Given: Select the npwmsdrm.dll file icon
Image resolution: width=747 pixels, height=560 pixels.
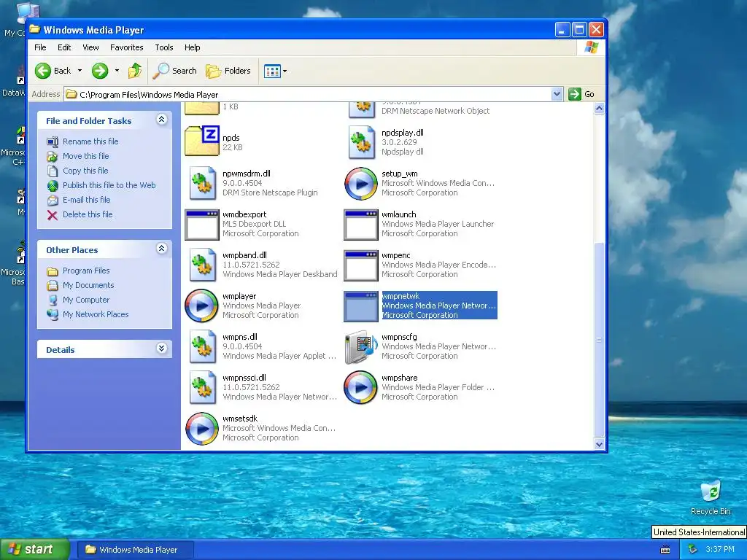Looking at the screenshot, I should [x=203, y=182].
